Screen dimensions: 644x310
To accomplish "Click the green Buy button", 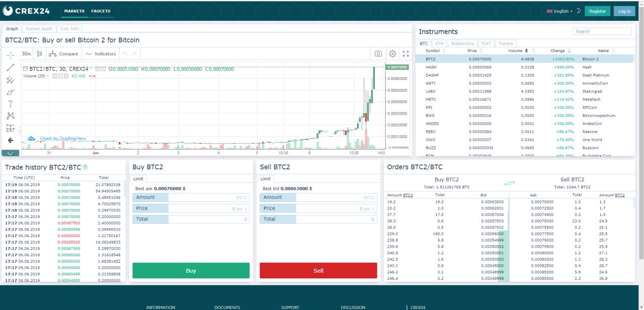I will pos(191,270).
